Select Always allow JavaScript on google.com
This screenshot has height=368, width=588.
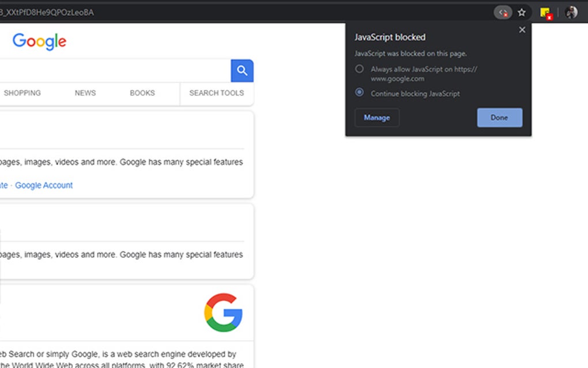[360, 69]
